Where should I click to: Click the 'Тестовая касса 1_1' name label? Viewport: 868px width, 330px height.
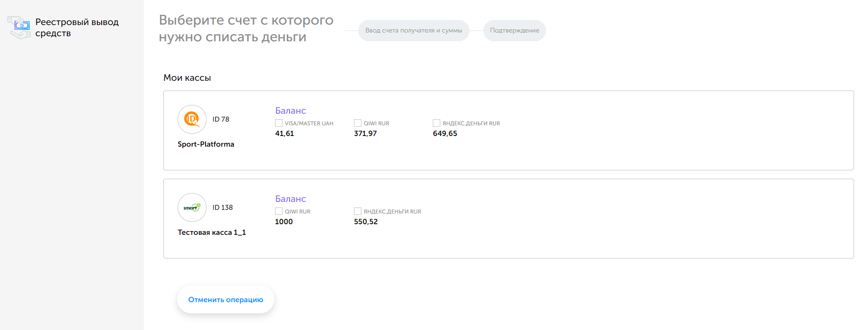tap(212, 233)
